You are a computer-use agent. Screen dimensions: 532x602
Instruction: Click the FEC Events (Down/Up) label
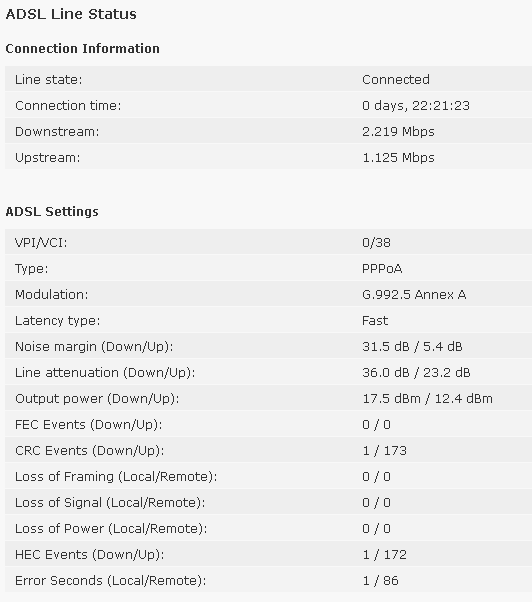pos(89,425)
